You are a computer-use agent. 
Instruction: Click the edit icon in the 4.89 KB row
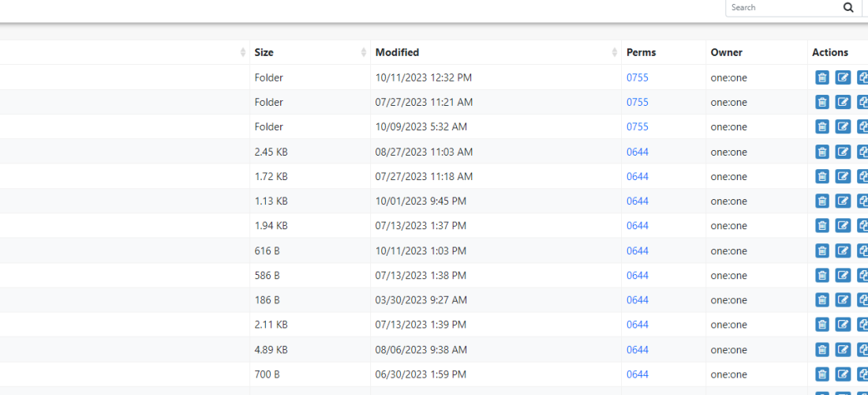tap(843, 349)
